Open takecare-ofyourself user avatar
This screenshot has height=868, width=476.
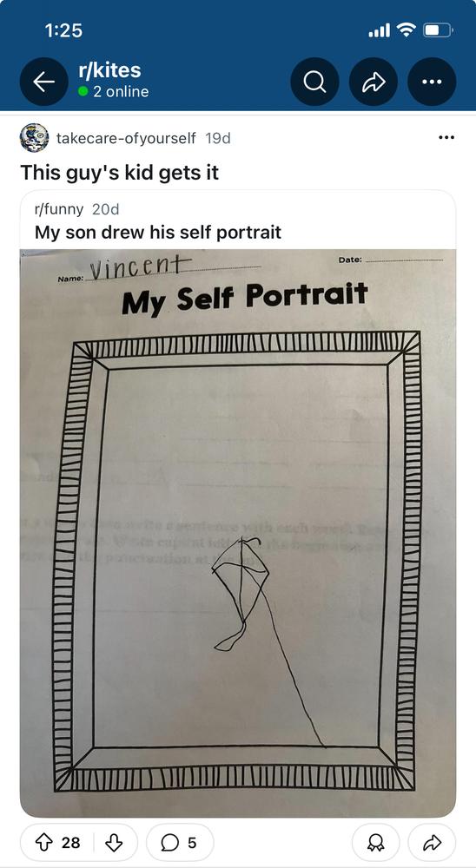[35, 138]
